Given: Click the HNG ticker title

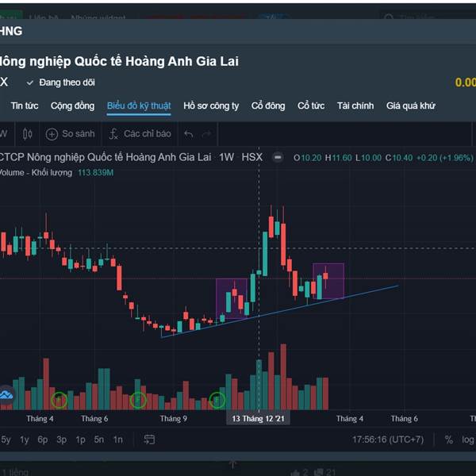Looking at the screenshot, I should point(11,31).
